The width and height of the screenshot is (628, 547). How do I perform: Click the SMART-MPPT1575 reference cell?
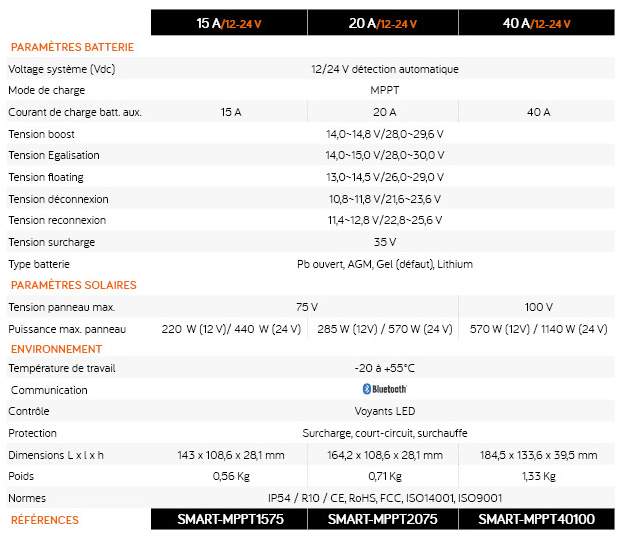pos(230,520)
